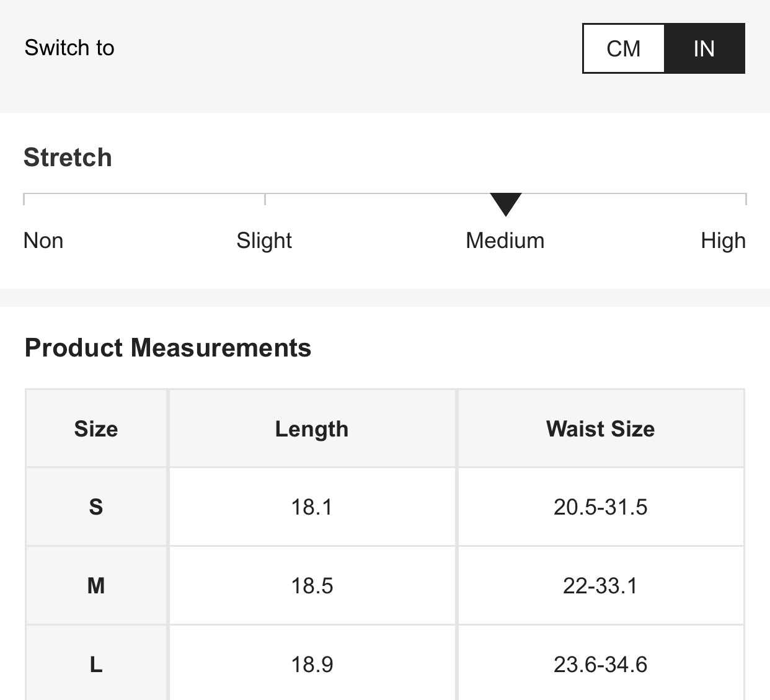Click the black triangle stretch indicator
The height and width of the screenshot is (700, 770).
505,204
